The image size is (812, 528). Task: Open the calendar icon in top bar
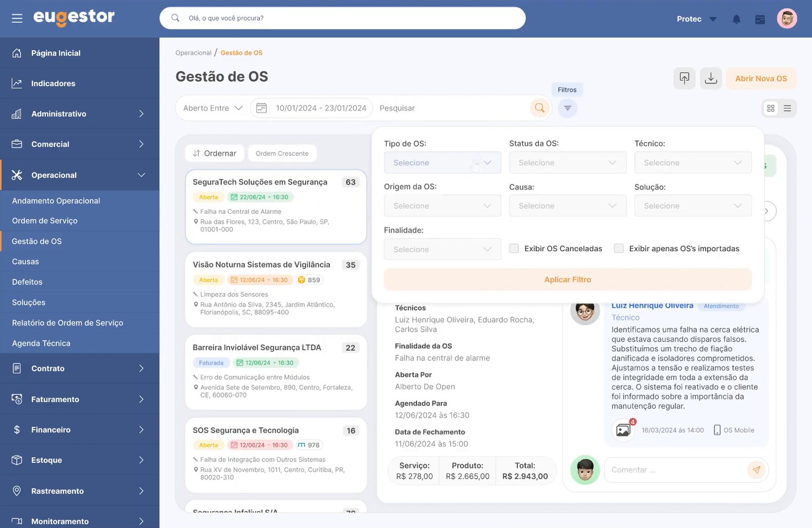click(760, 19)
